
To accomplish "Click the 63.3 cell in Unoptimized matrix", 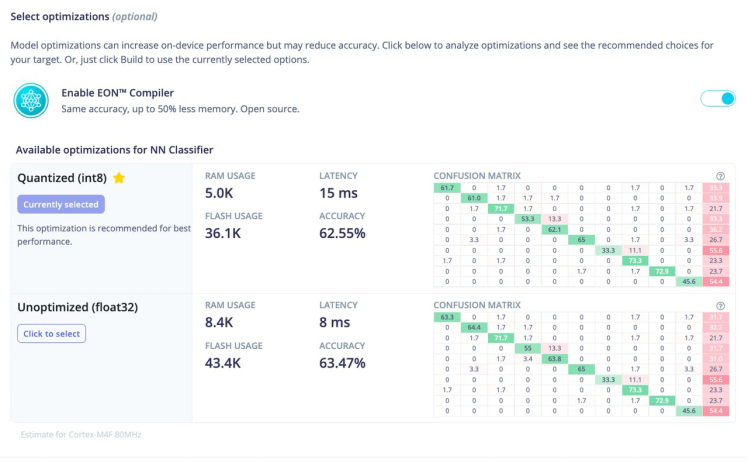I will (x=446, y=317).
